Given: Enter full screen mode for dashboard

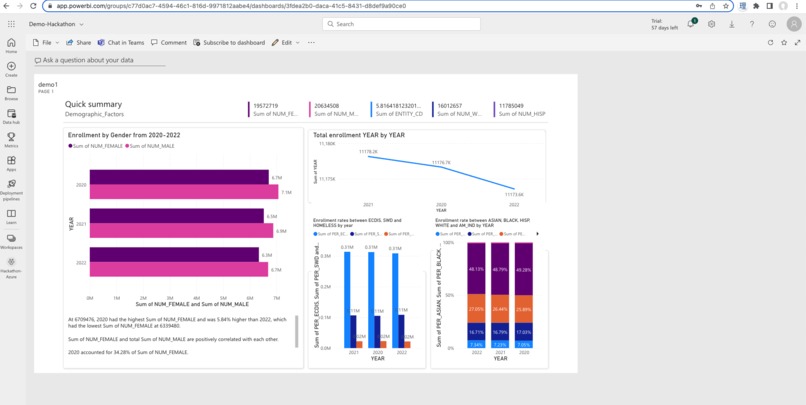Looking at the screenshot, I should click(798, 43).
